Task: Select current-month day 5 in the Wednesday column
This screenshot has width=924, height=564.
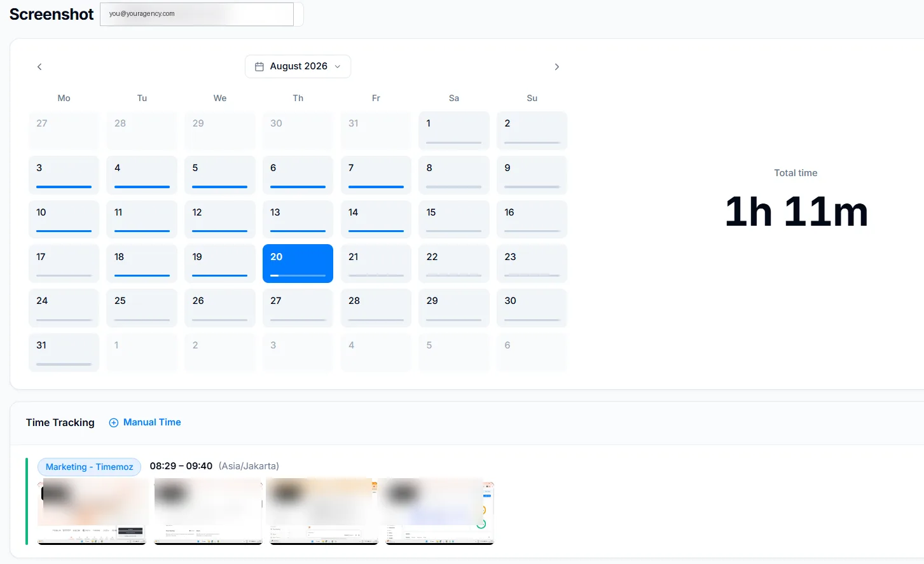Action: click(x=220, y=175)
